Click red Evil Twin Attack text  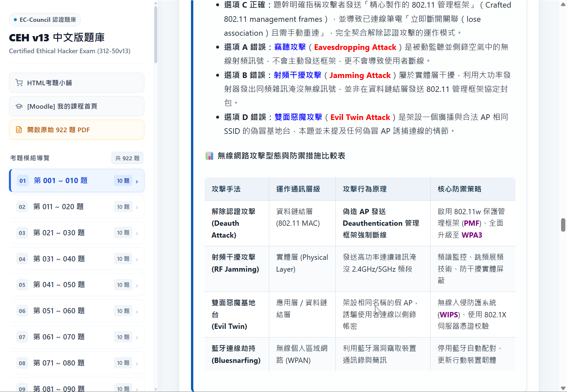(x=360, y=117)
